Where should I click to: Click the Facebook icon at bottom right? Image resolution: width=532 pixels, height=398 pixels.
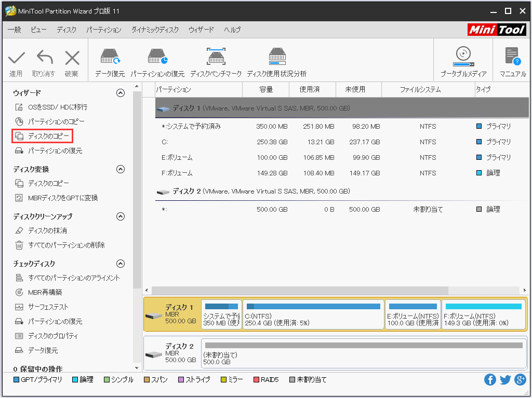click(490, 379)
